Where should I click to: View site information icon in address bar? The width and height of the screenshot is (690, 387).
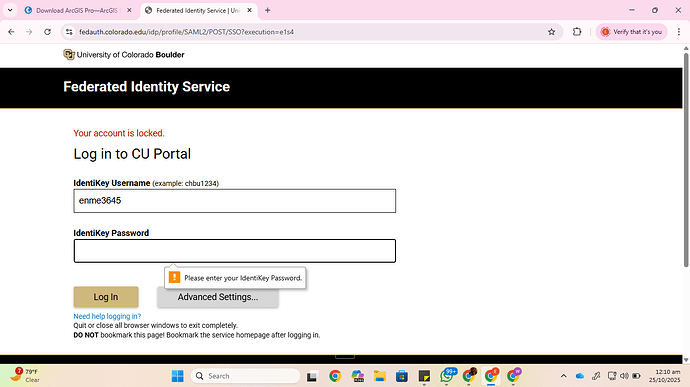[x=69, y=32]
